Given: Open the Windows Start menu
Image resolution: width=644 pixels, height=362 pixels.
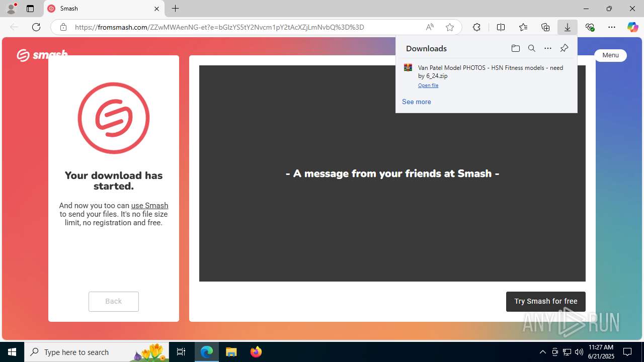Looking at the screenshot, I should pyautogui.click(x=12, y=352).
